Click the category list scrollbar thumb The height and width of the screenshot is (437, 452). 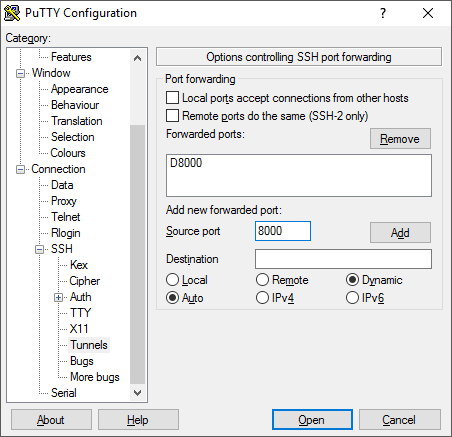tap(137, 255)
